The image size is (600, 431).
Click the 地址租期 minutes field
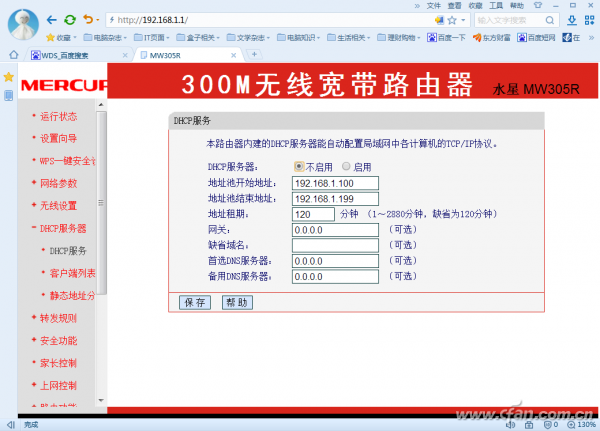(313, 214)
